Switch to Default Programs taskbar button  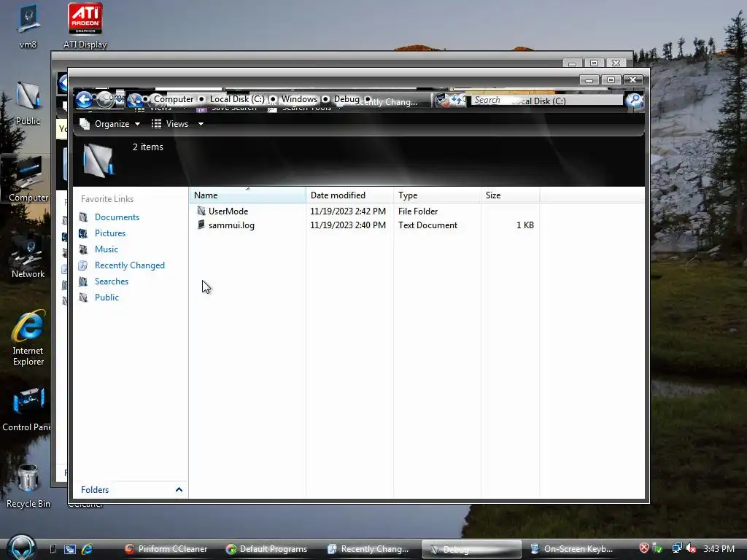[x=267, y=549]
